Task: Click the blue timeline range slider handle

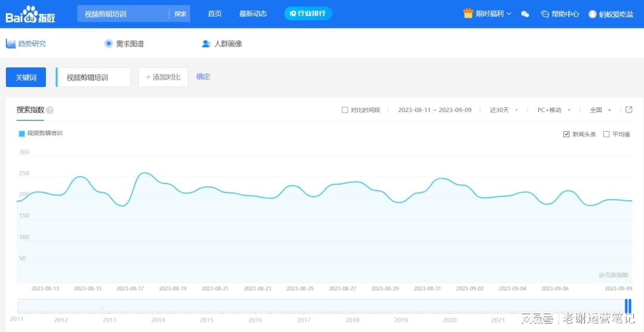Action: 628,306
